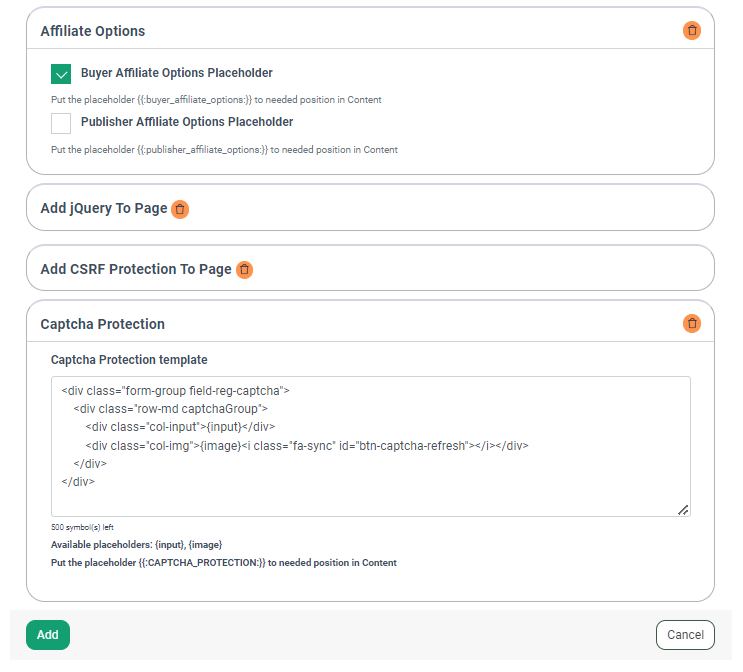Screen dimensions: 743x672
Task: Expand the Add jQuery To Page section
Action: (x=103, y=209)
